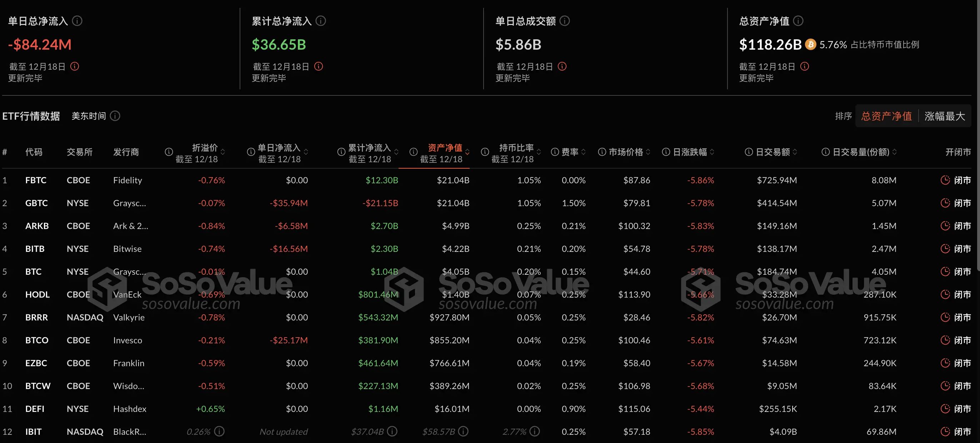Click info icon beside IBIT $58.57B
Screen dimensions: 980x443
click(463, 431)
